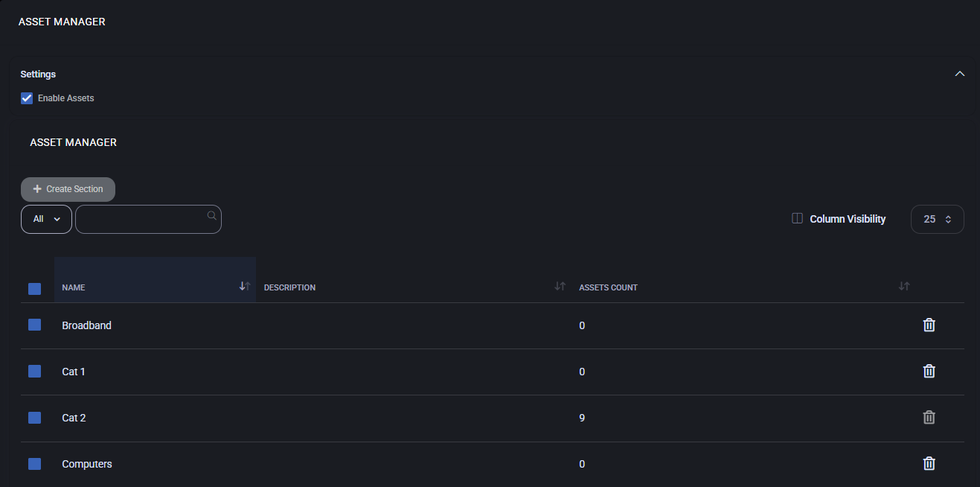Viewport: 980px width, 487px height.
Task: Change rows per page from 25
Action: click(937, 219)
